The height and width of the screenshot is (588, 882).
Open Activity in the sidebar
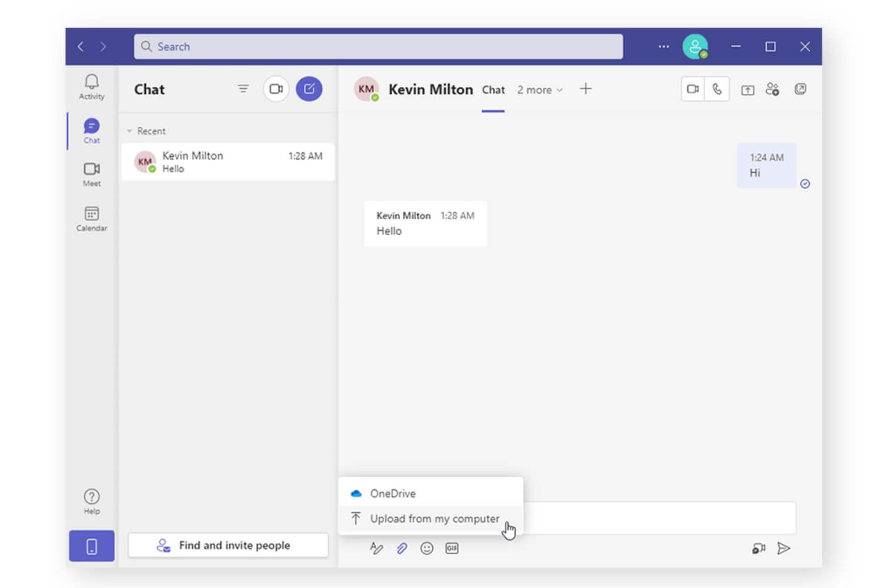coord(92,87)
